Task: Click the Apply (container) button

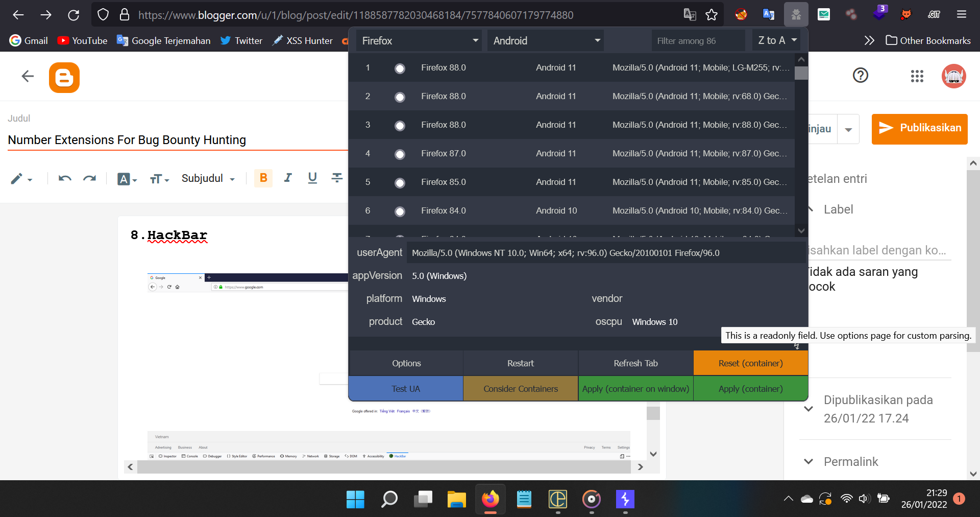Action: click(750, 389)
